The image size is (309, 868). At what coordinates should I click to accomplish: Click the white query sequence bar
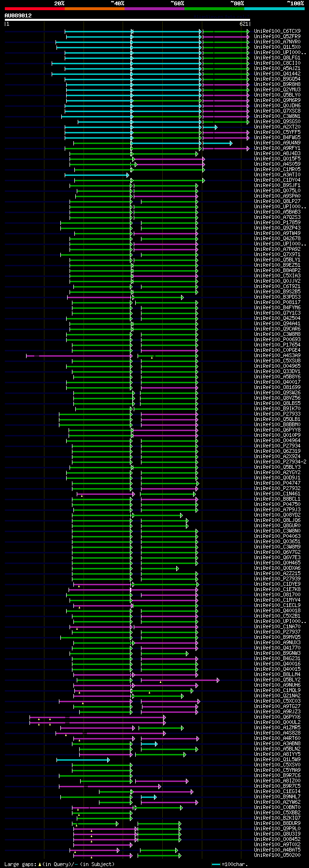(x=127, y=20)
